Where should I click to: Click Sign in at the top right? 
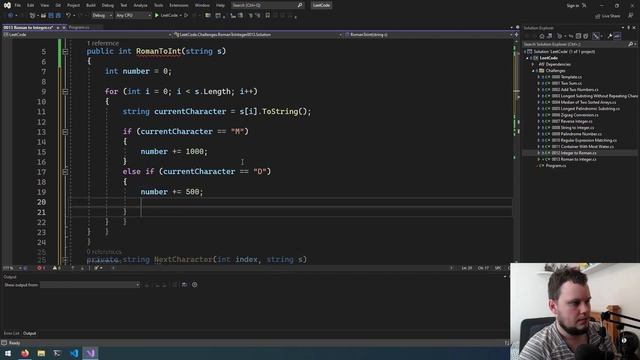[573, 6]
